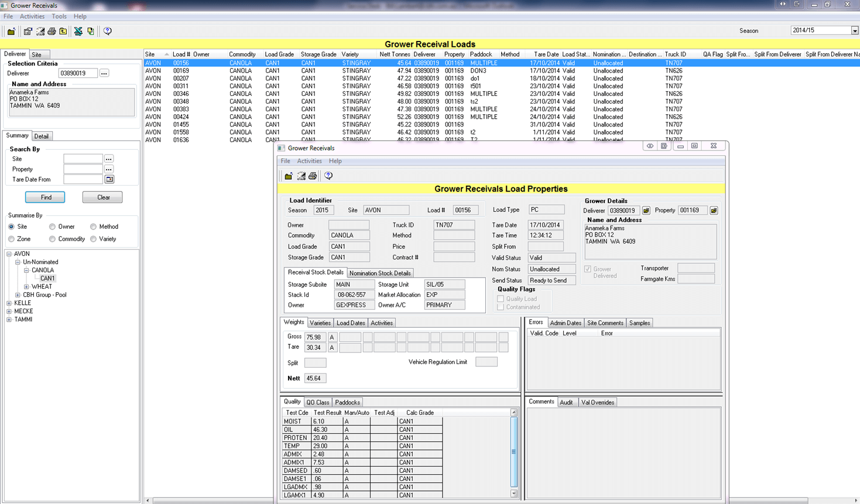
Task: Collapse the Un-Nominated tree node
Action: (x=18, y=262)
